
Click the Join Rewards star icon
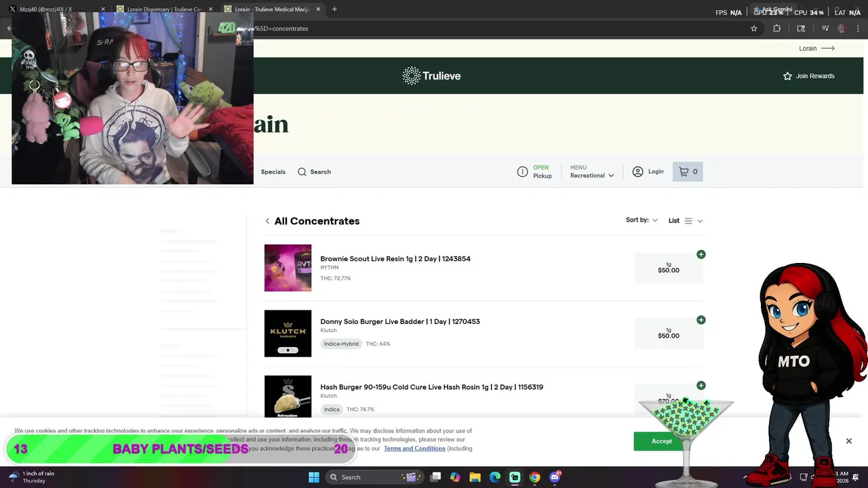(x=787, y=76)
